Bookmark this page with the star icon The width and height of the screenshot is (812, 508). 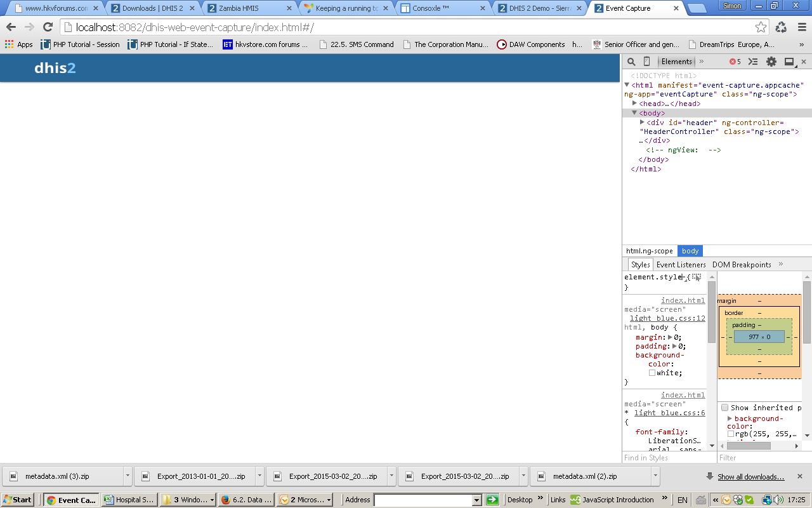pos(761,27)
